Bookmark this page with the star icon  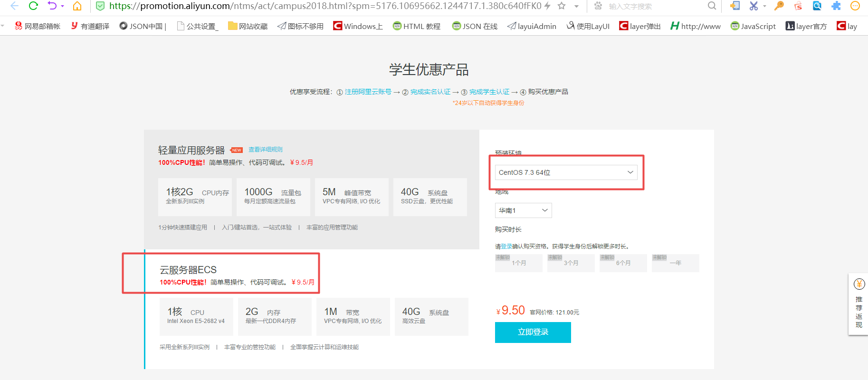click(562, 6)
